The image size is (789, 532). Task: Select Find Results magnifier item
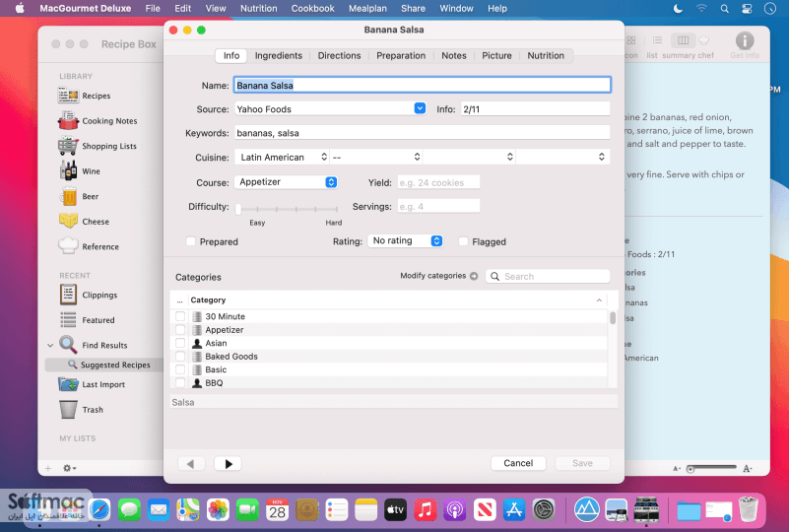pyautogui.click(x=94, y=345)
